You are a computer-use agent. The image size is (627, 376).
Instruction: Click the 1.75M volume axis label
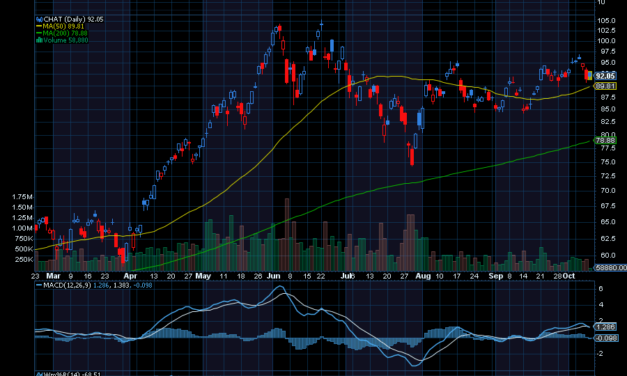click(23, 197)
